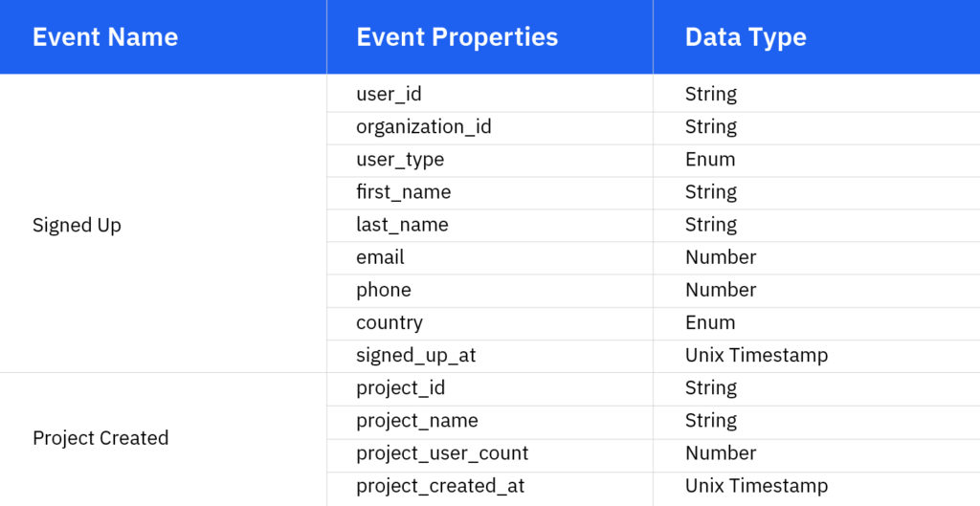Click the phone property cell
This screenshot has height=506, width=980.
[x=383, y=290]
